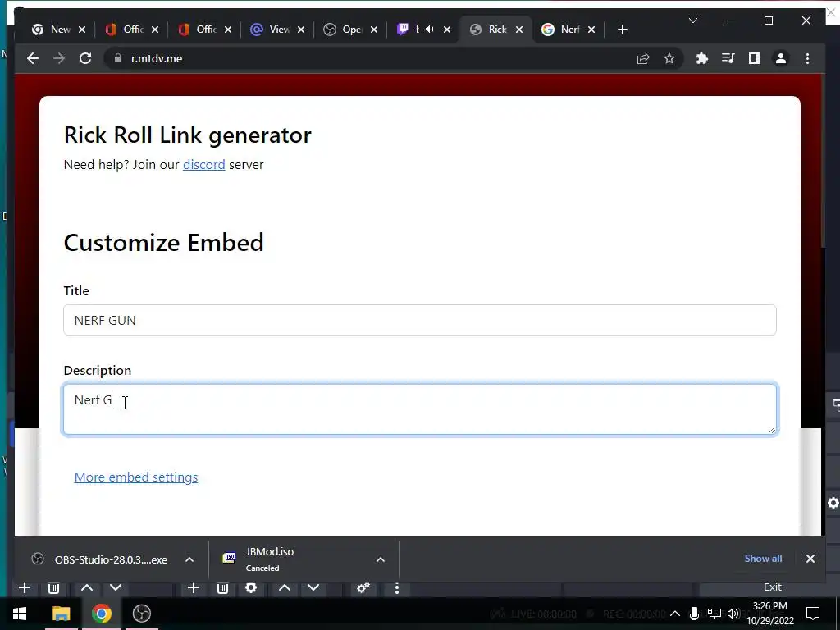Expand OBS-Studio download options
Viewport: 840px width, 630px height.
(x=189, y=559)
